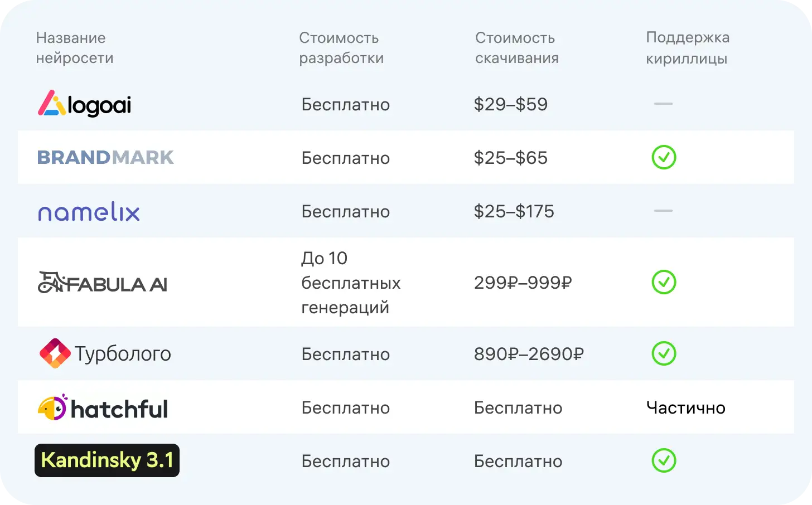Viewport: 812px width, 505px height.
Task: Click the 'Стоимость скачивания' column header
Action: (x=516, y=48)
